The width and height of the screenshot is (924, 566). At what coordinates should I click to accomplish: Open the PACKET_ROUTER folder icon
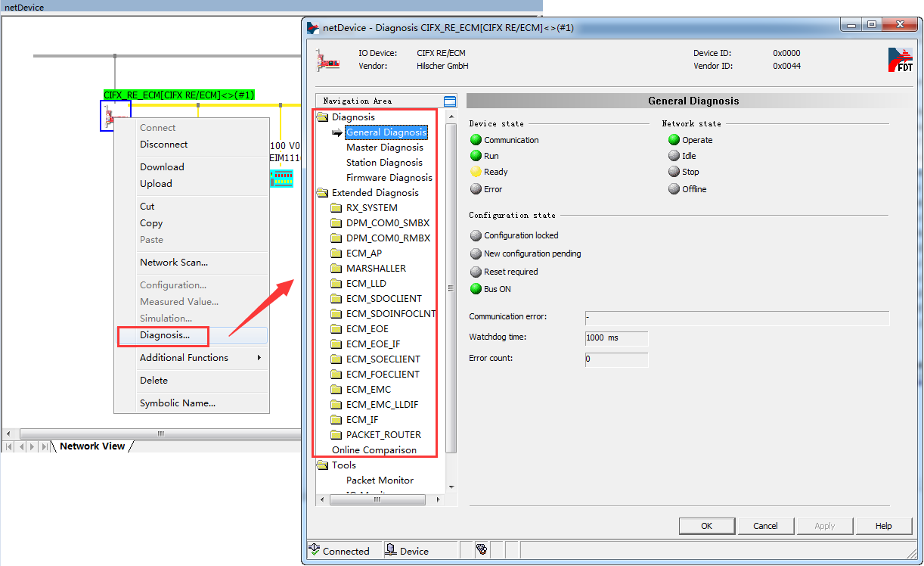(336, 435)
